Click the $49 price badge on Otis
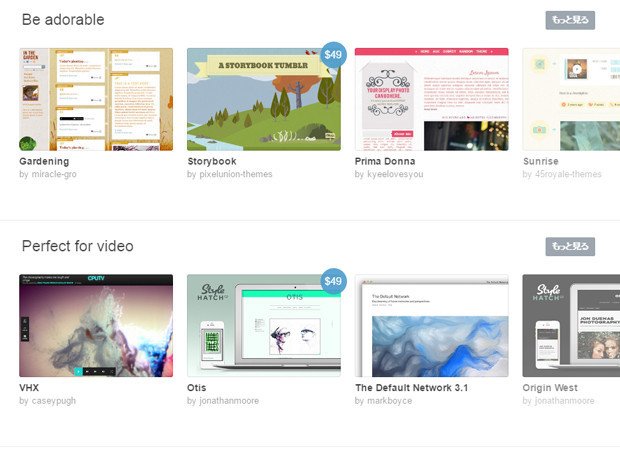 333,281
